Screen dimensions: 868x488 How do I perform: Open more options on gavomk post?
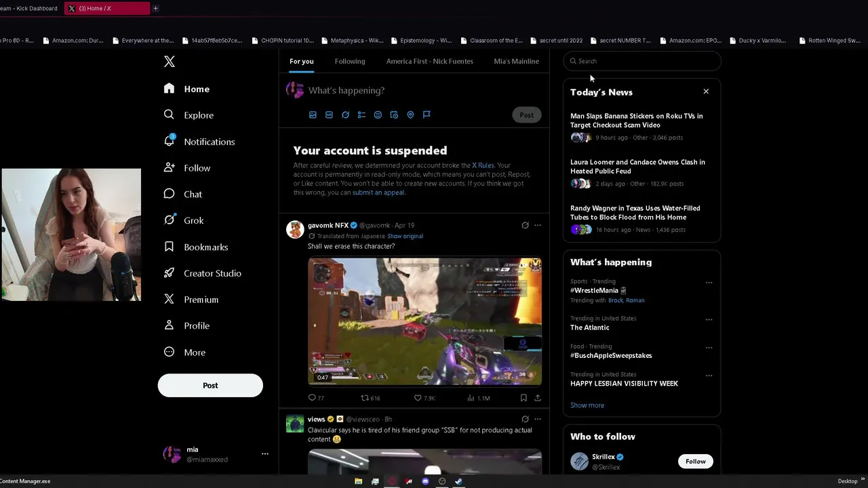click(538, 226)
